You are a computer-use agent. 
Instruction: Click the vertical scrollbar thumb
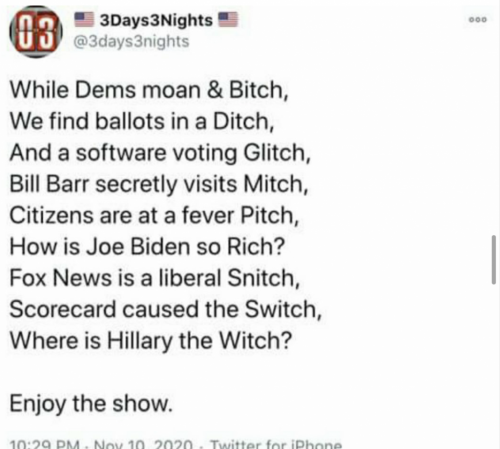click(x=494, y=260)
